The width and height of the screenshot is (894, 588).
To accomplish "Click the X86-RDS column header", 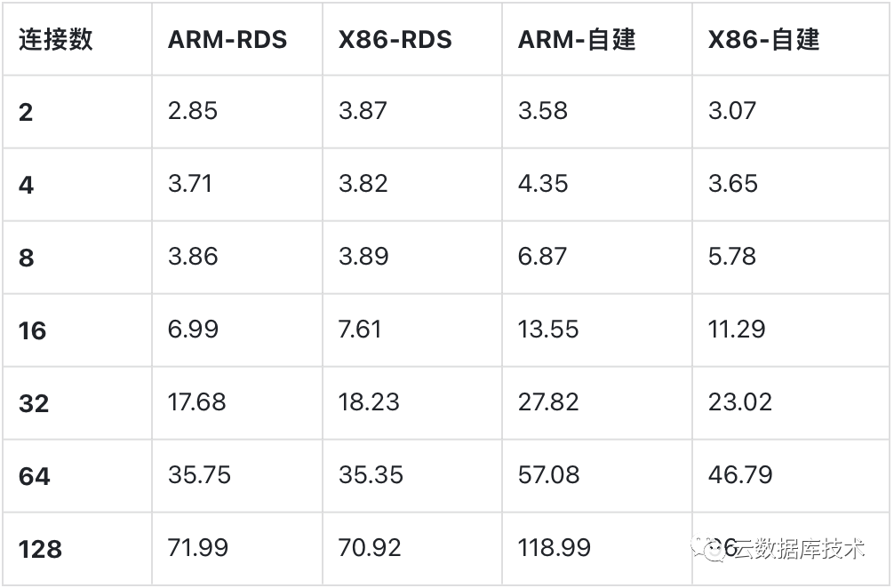I will click(x=395, y=40).
